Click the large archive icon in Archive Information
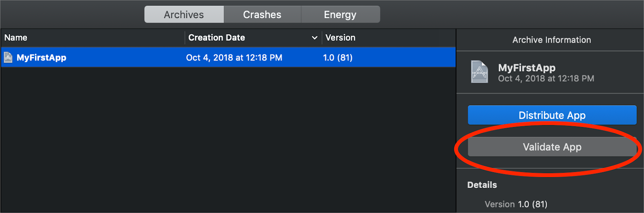Viewport: 644px width, 213px height. click(x=479, y=72)
